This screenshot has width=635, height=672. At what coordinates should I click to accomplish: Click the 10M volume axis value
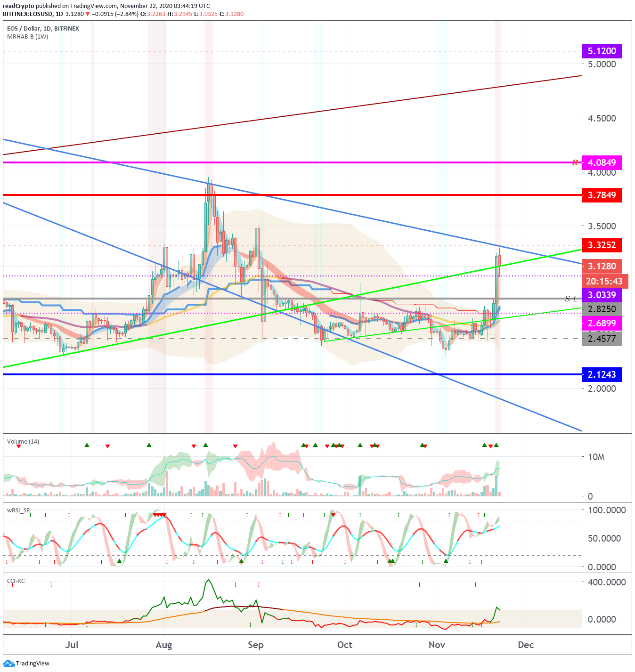point(596,457)
